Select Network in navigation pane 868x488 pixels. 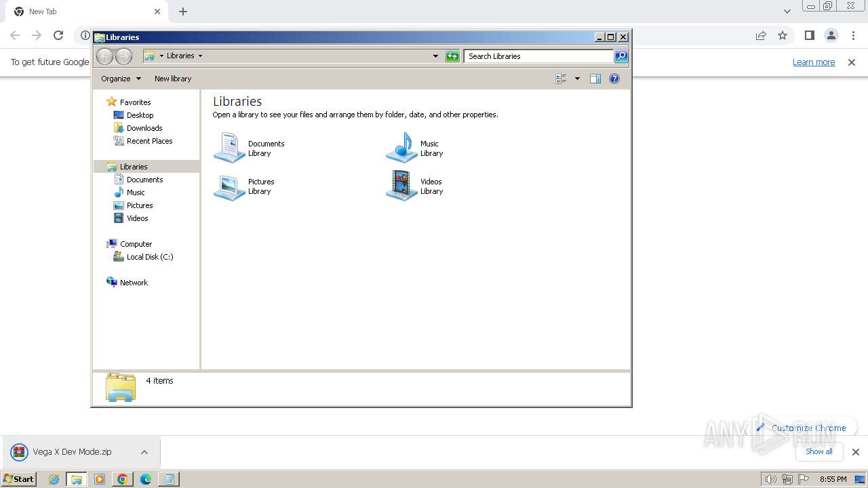pos(134,283)
